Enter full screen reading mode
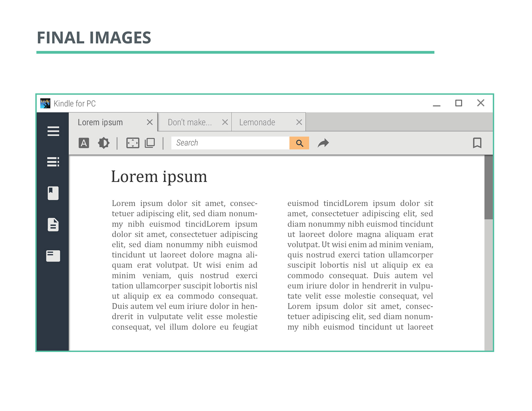The height and width of the screenshot is (411, 532). tap(133, 143)
